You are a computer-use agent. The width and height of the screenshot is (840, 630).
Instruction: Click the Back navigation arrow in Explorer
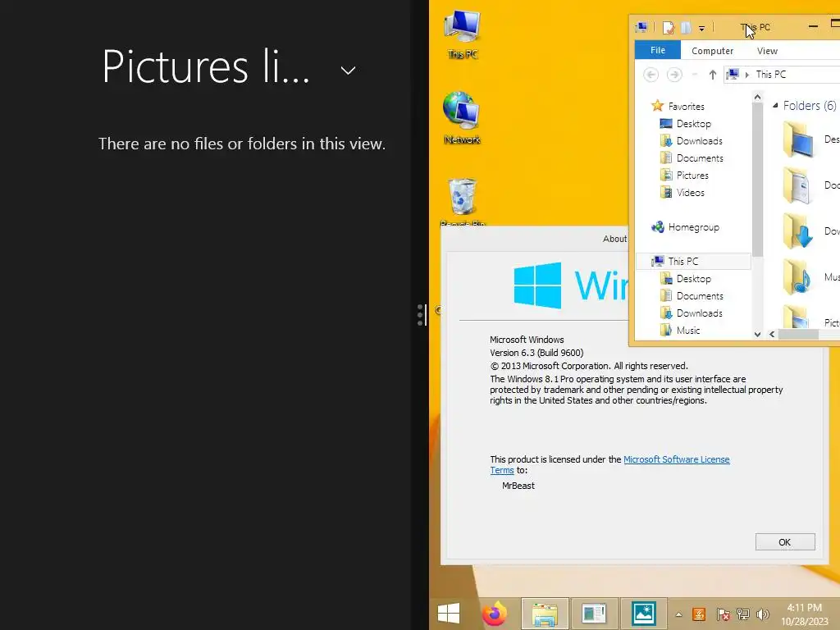click(x=651, y=75)
